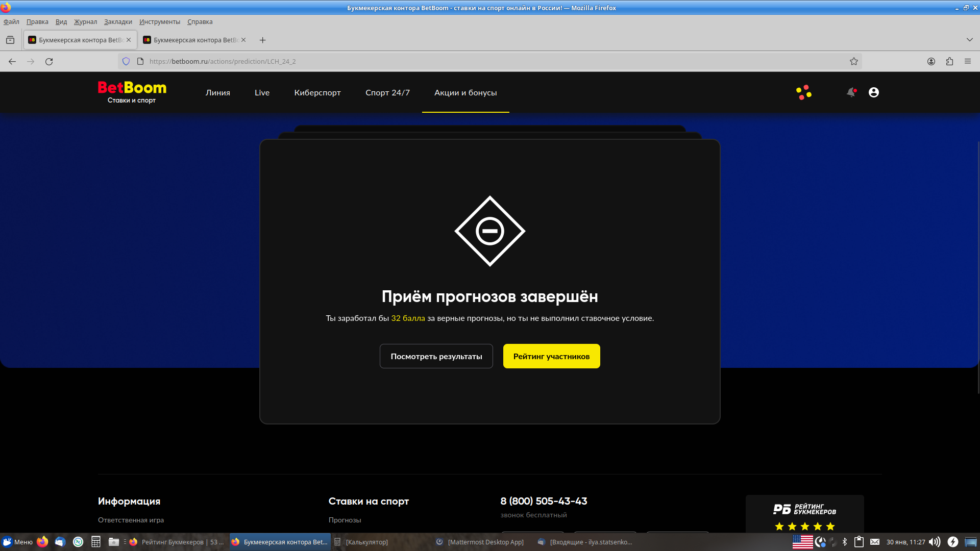Screen dimensions: 980x551
Task: Adjust the system volume tray icon
Action: 934,542
